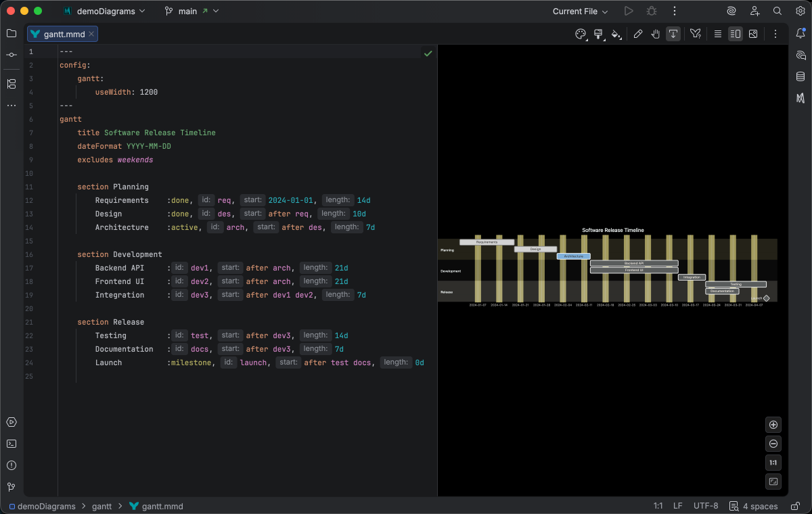The width and height of the screenshot is (812, 514).
Task: Open the AI chat icon in right sidebar
Action: point(800,55)
